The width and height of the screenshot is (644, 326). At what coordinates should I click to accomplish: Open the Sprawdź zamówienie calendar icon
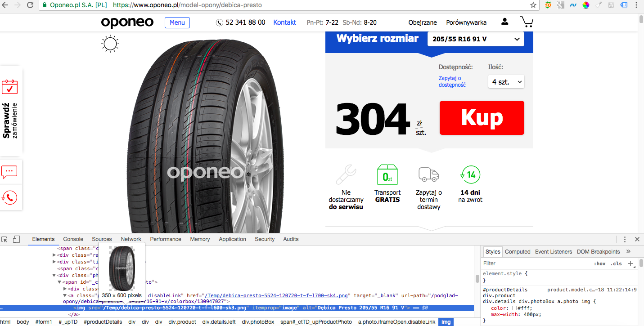pos(9,87)
